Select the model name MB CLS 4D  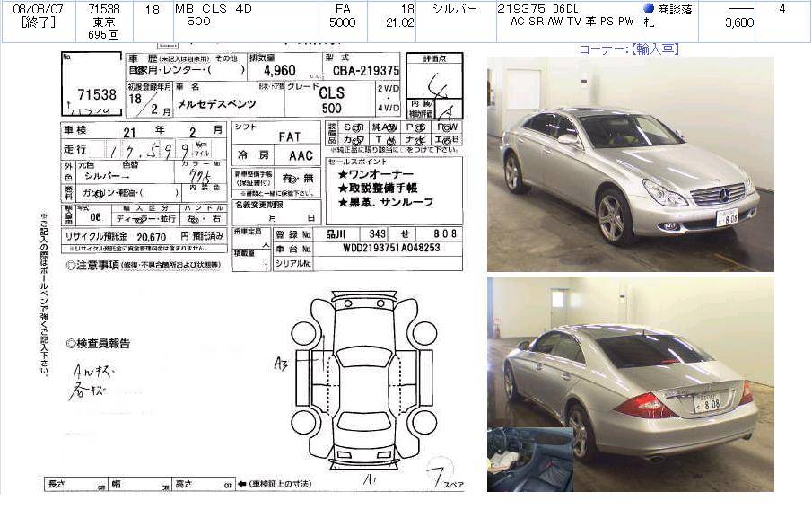pyautogui.click(x=214, y=9)
